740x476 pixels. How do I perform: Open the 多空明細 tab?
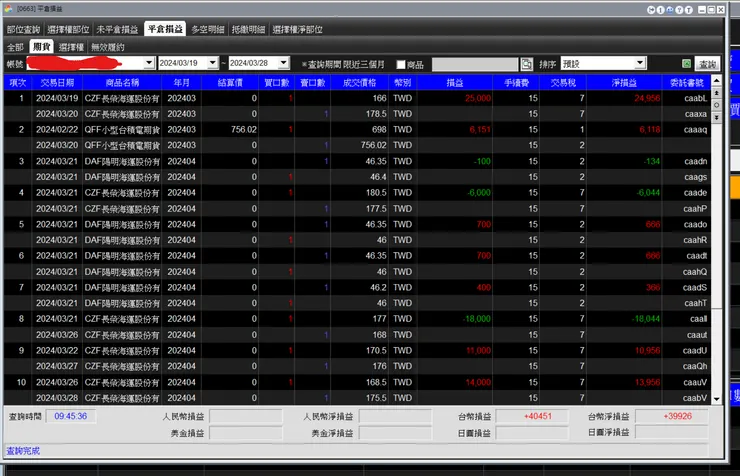pos(208,29)
